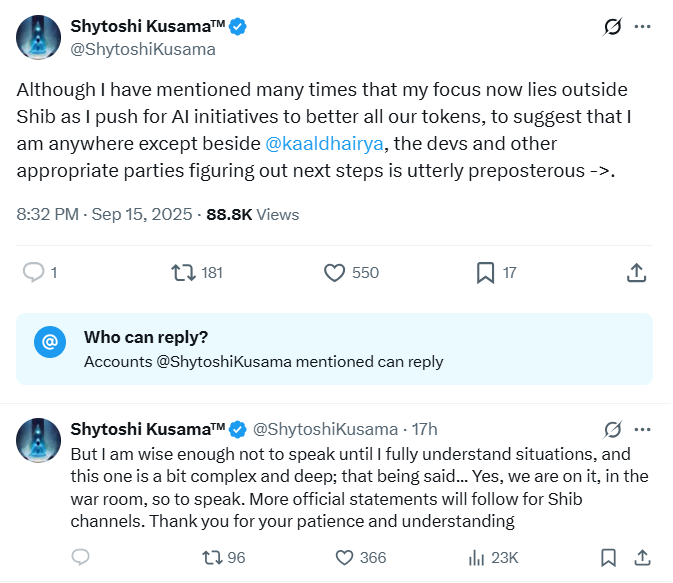673x583 pixels.
Task: Open the three-dot menu on main tweet
Action: (x=643, y=27)
